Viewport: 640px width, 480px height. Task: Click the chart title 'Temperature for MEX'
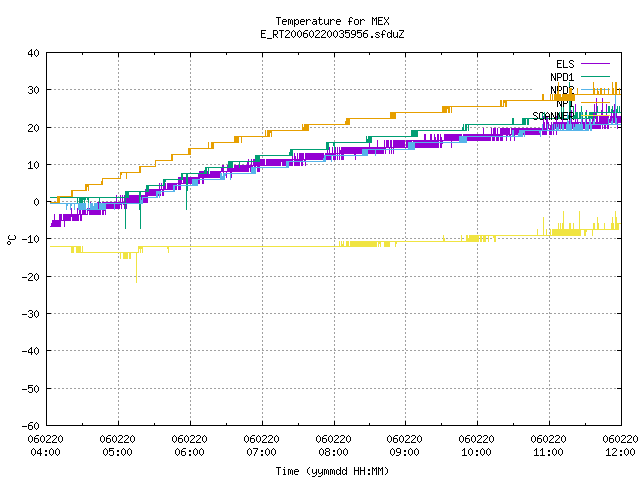click(332, 21)
